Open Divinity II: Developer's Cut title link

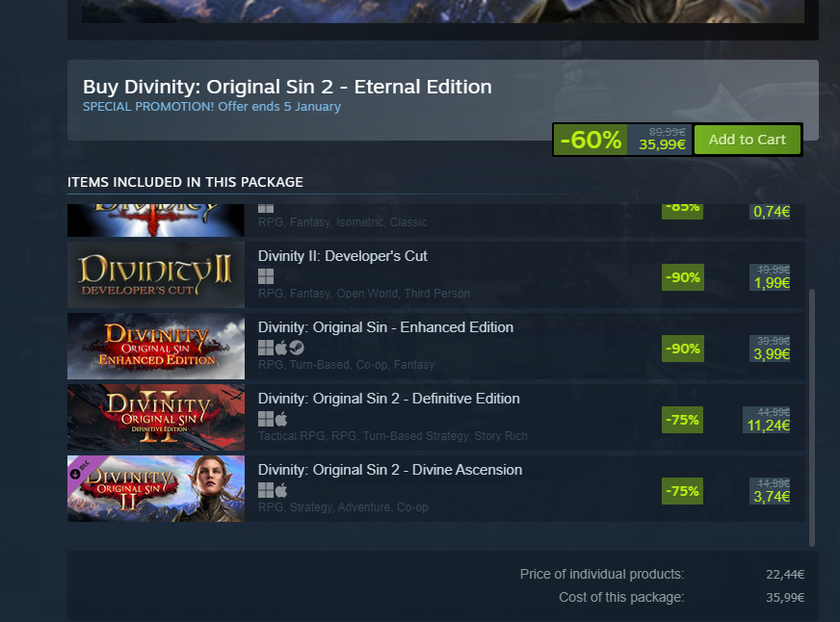coord(342,256)
